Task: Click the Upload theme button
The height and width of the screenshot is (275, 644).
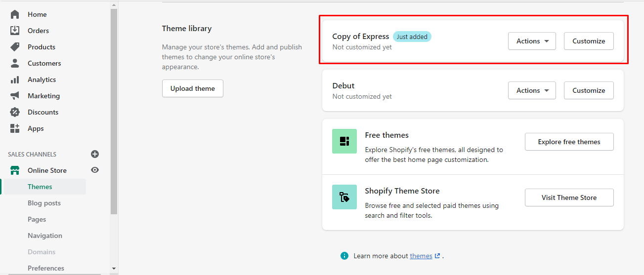Action: [x=193, y=88]
